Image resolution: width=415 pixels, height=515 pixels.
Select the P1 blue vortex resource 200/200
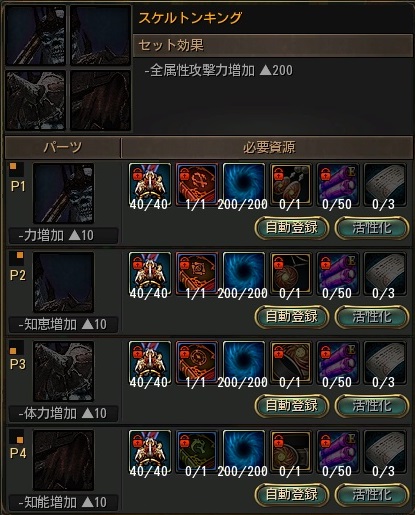(x=244, y=185)
